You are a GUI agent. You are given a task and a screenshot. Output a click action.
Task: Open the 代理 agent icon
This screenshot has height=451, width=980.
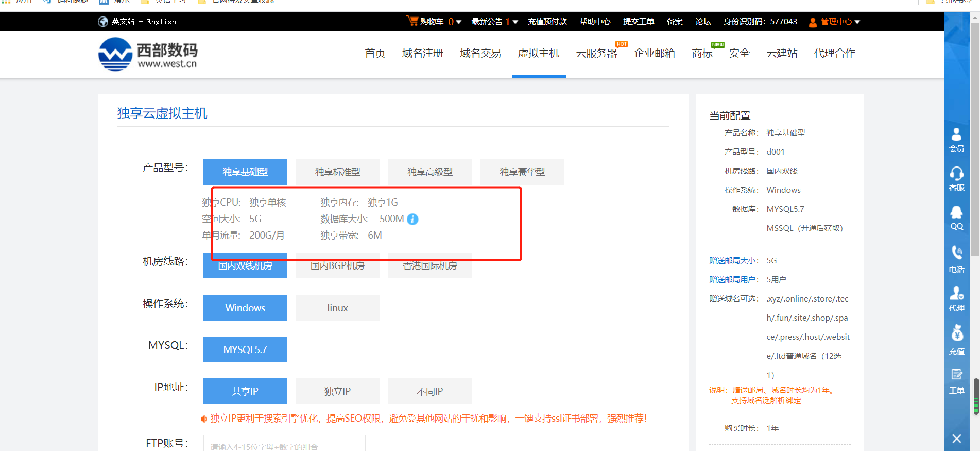pos(956,299)
